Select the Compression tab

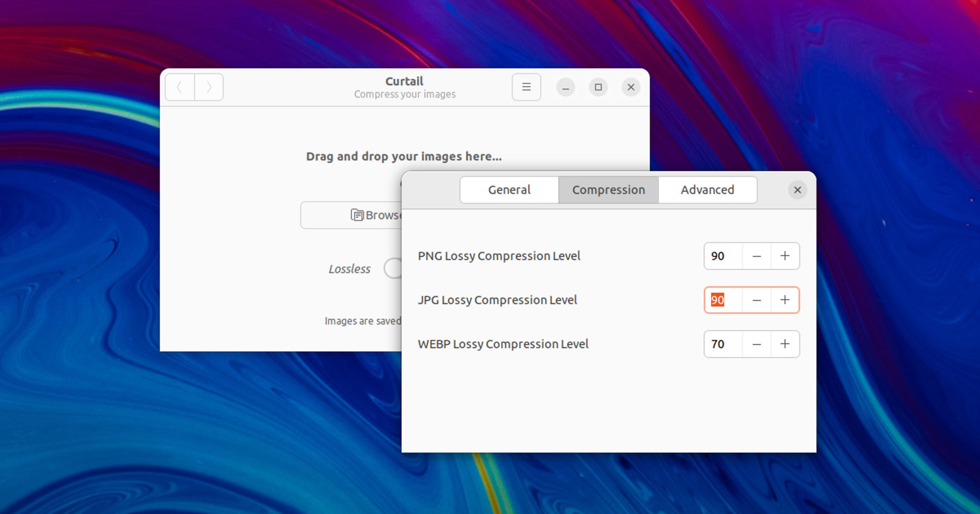609,190
